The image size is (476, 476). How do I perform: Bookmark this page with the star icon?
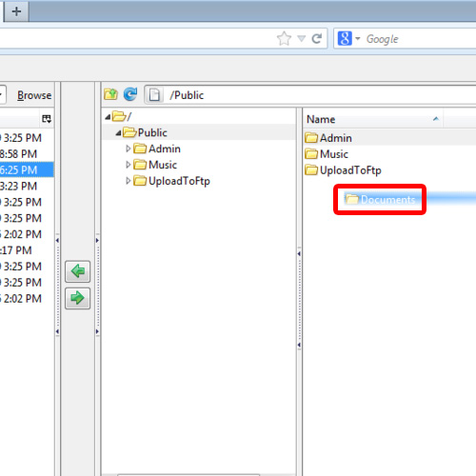point(284,39)
